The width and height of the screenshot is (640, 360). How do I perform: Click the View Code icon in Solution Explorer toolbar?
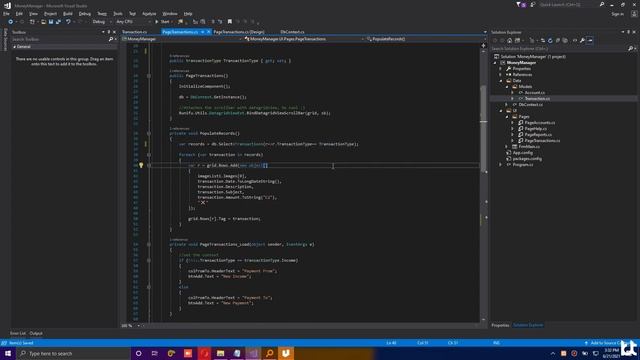pyautogui.click(x=575, y=40)
